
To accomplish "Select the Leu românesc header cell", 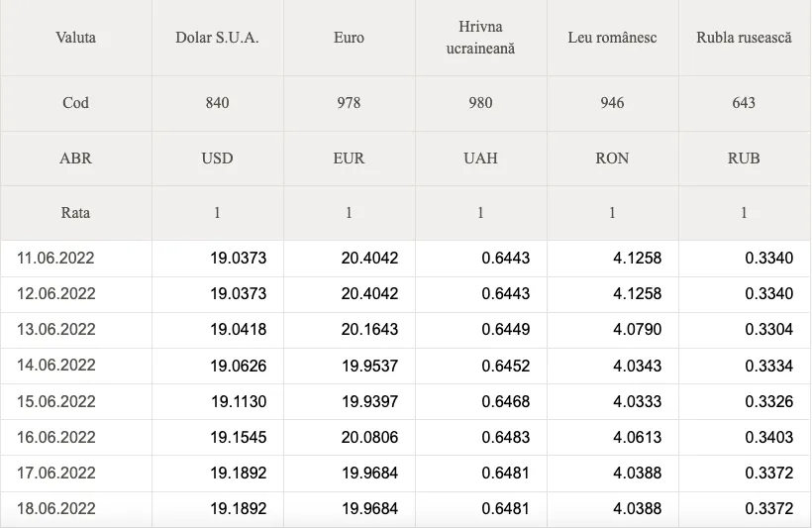I will pos(612,38).
